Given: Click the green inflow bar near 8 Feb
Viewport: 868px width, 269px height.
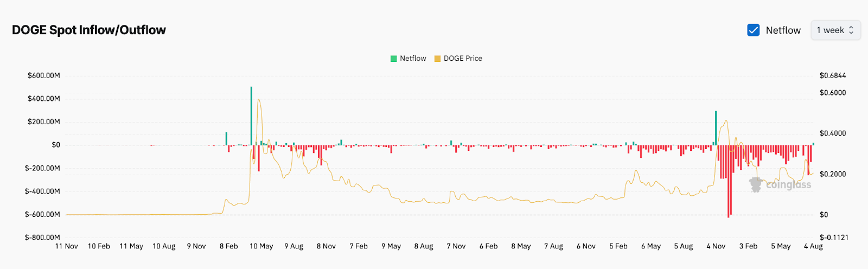Looking at the screenshot, I should click(226, 138).
